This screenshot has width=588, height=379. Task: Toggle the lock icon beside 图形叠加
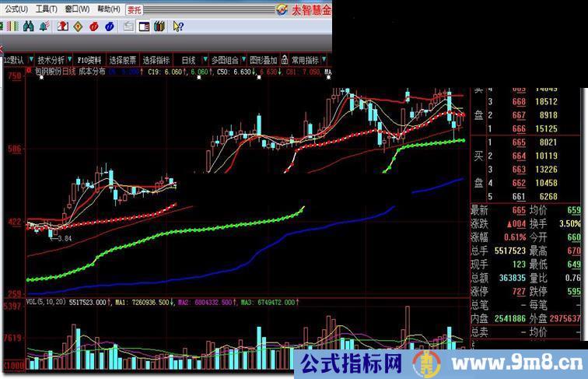click(285, 59)
